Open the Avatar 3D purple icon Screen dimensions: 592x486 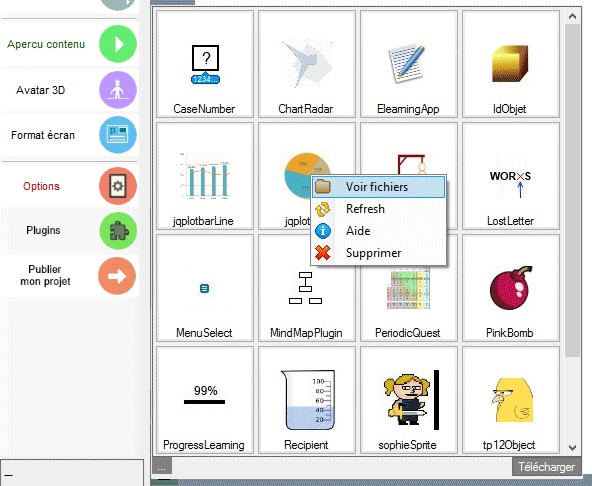tap(118, 90)
